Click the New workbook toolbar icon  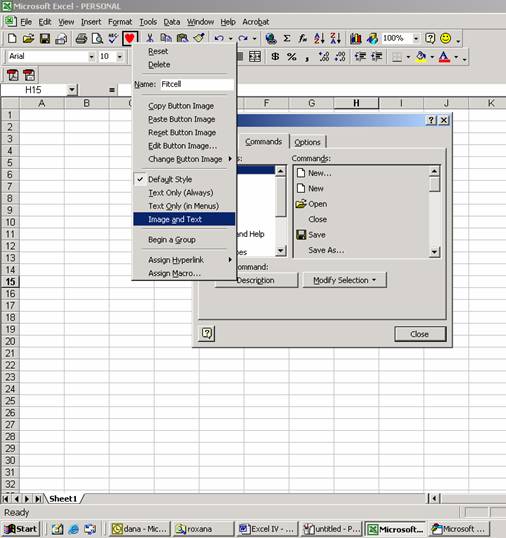click(12, 38)
